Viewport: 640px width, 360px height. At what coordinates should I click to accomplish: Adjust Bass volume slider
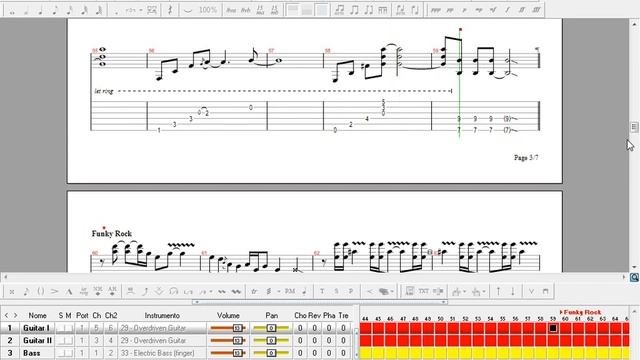(228, 353)
